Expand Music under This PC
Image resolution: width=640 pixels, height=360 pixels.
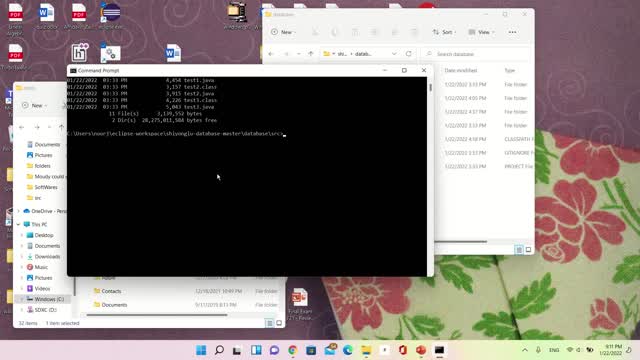(22, 267)
